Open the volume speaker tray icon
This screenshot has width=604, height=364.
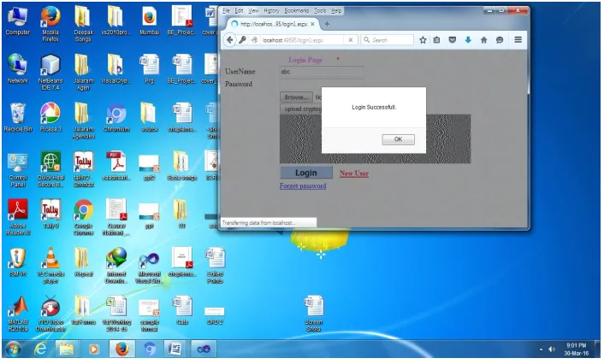552,349
